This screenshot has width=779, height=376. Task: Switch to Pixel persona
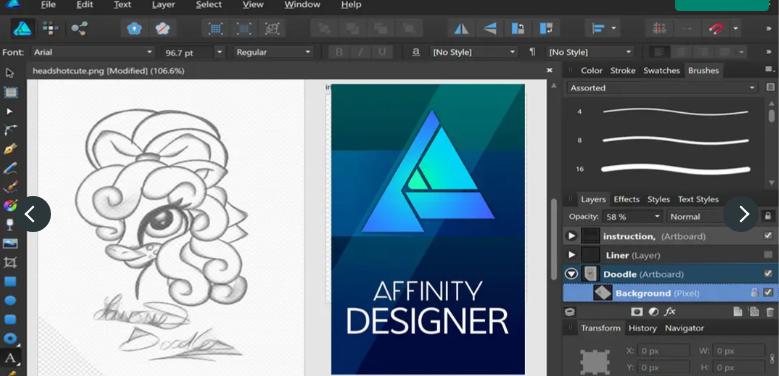50,28
